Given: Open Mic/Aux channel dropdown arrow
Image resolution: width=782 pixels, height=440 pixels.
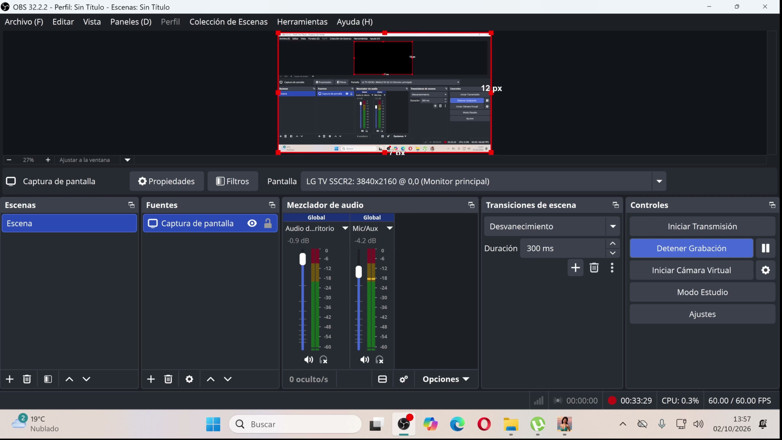Looking at the screenshot, I should point(390,228).
